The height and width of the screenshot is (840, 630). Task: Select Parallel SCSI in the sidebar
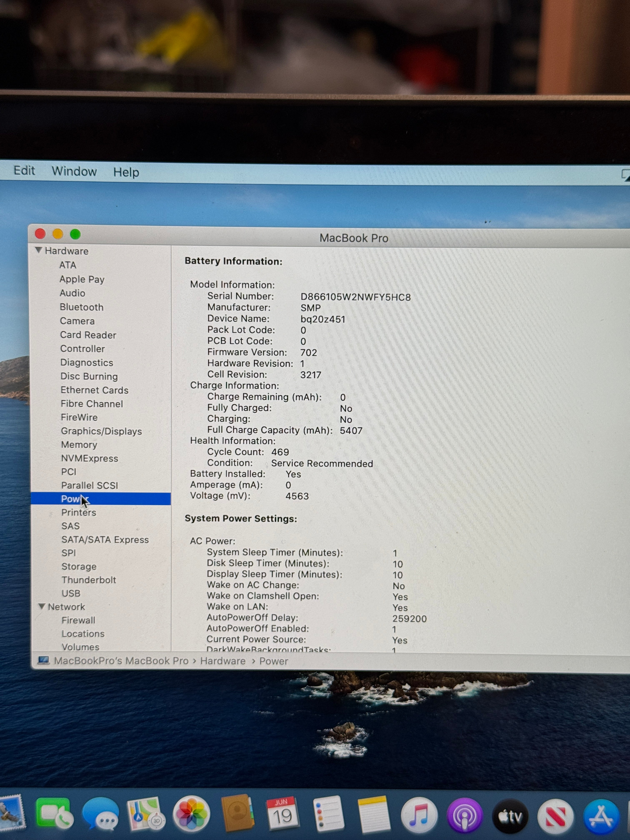90,485
